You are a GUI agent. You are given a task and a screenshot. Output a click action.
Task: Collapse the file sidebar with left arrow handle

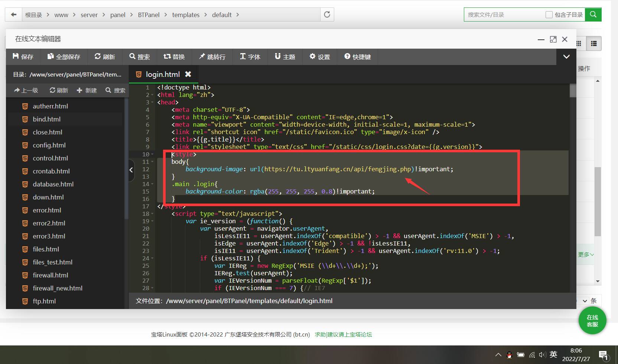click(x=131, y=170)
